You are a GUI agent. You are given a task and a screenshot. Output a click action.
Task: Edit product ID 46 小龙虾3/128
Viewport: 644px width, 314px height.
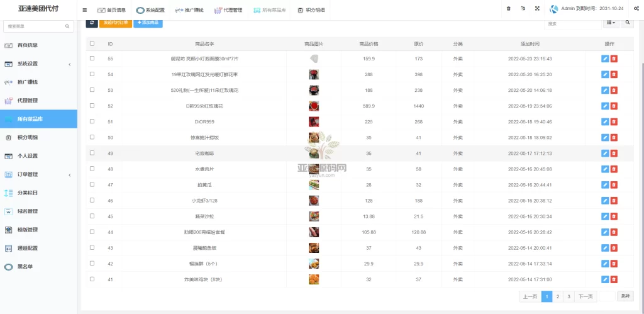click(604, 201)
